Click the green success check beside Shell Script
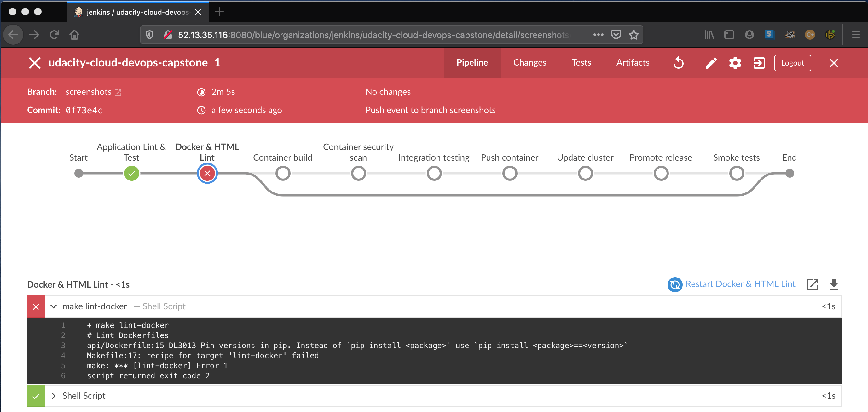Image resolution: width=868 pixels, height=412 pixels. [x=36, y=396]
